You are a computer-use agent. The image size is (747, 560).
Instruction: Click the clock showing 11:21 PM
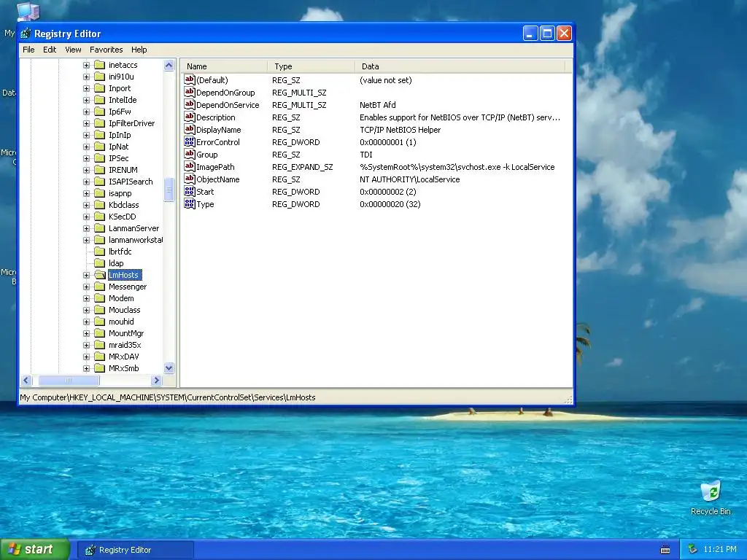[720, 550]
